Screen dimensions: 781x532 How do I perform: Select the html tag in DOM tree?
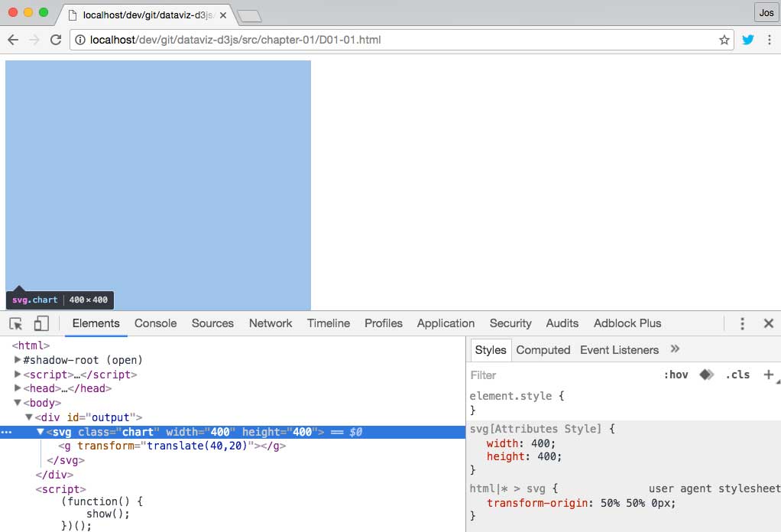[31, 345]
